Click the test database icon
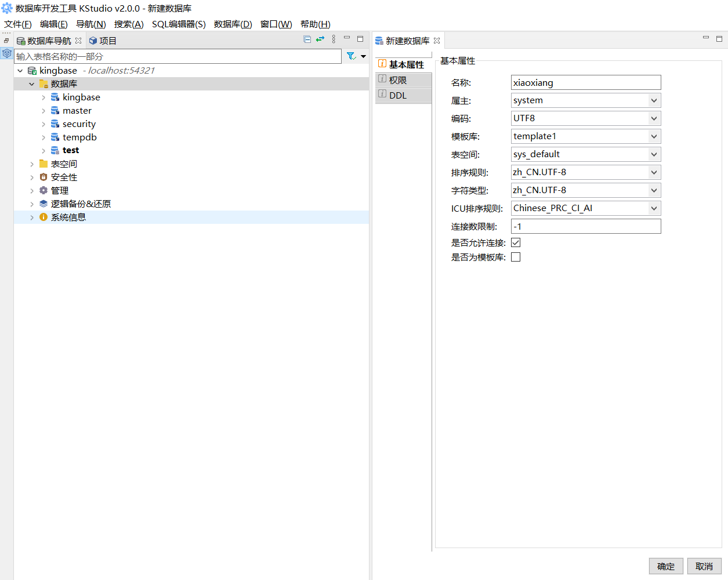The width and height of the screenshot is (728, 580). (55, 151)
